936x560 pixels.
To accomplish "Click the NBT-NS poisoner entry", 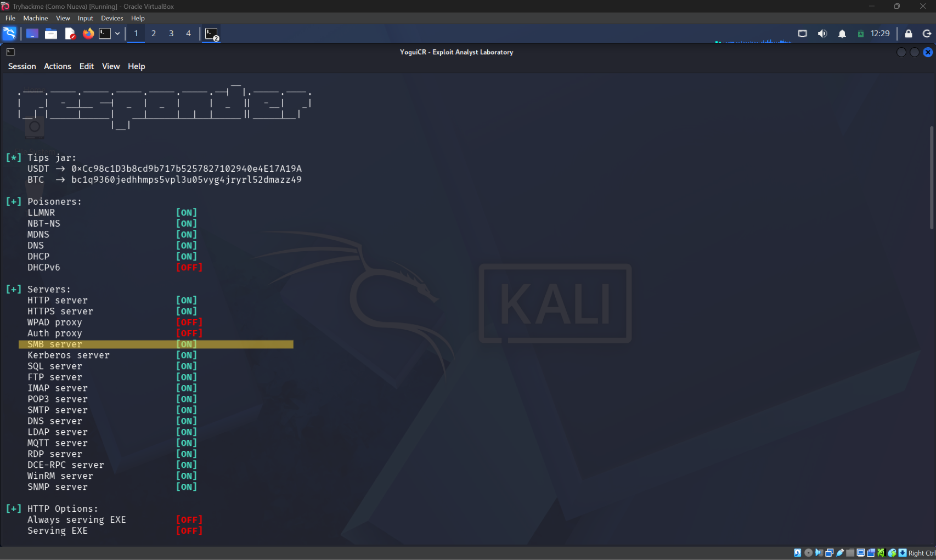I will 44,224.
